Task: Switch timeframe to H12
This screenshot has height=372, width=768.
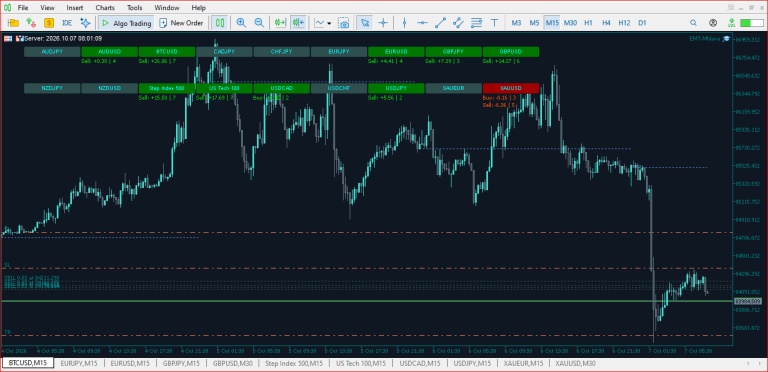Action: (624, 23)
